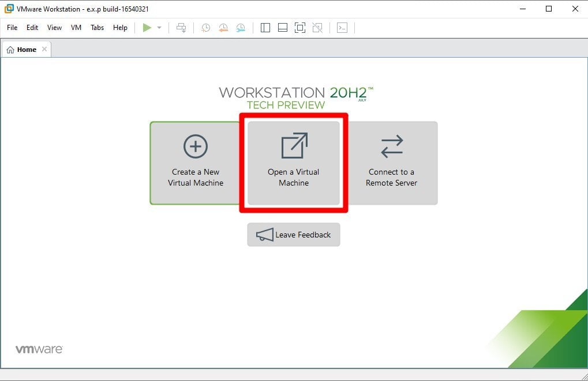Click the VMware Workstation title bar icon
Screen dimensions: 588x381
coord(9,9)
